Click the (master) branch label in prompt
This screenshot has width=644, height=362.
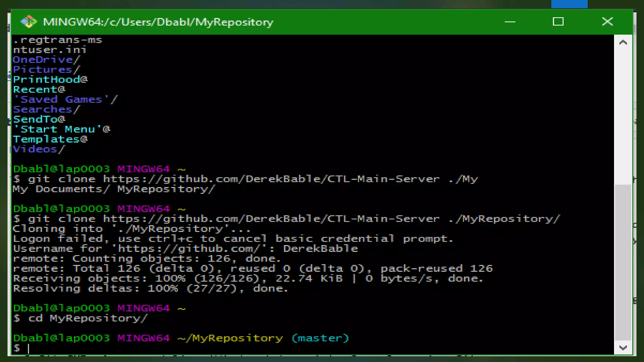pyautogui.click(x=320, y=338)
